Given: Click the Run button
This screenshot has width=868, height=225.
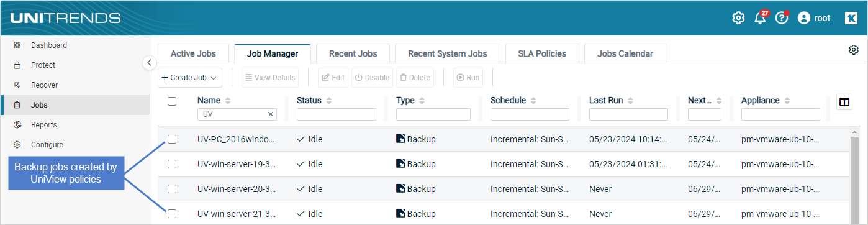Looking at the screenshot, I should click(468, 78).
